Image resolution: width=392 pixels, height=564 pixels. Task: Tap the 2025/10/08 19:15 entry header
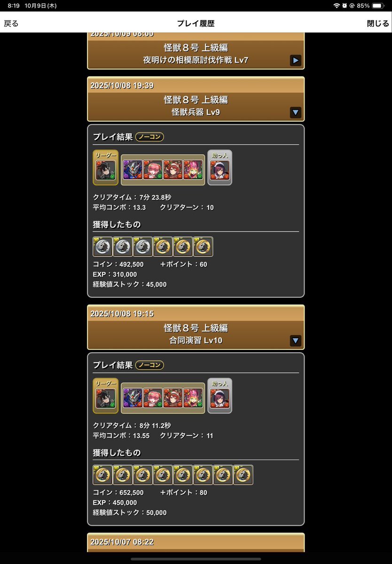[x=196, y=327]
